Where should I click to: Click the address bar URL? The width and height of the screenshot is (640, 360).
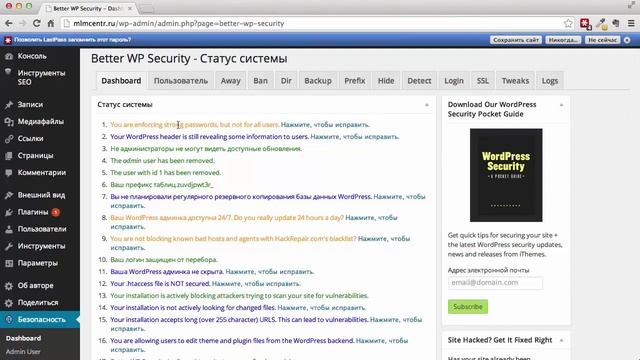[x=179, y=23]
